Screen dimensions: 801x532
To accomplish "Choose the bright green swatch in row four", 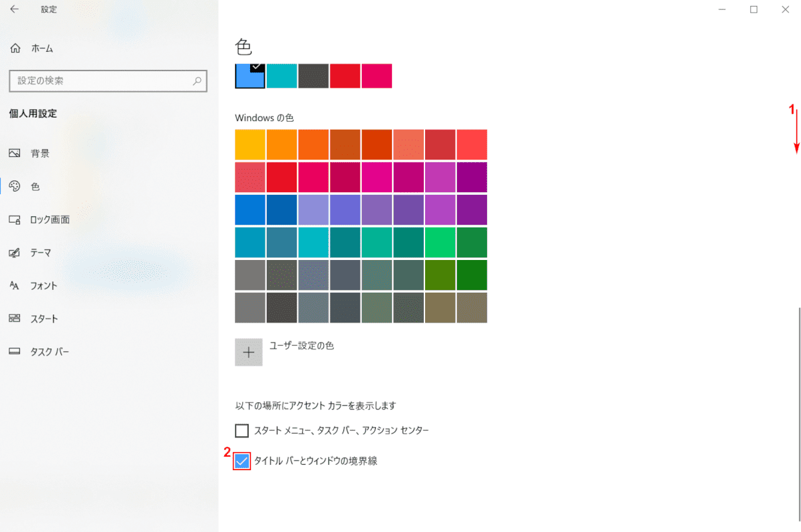I will (440, 243).
